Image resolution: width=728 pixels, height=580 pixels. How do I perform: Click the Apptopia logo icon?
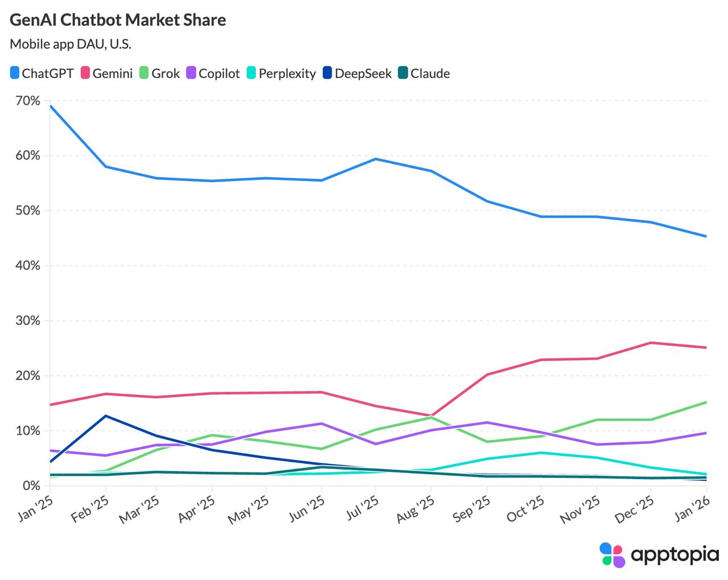[x=612, y=554]
